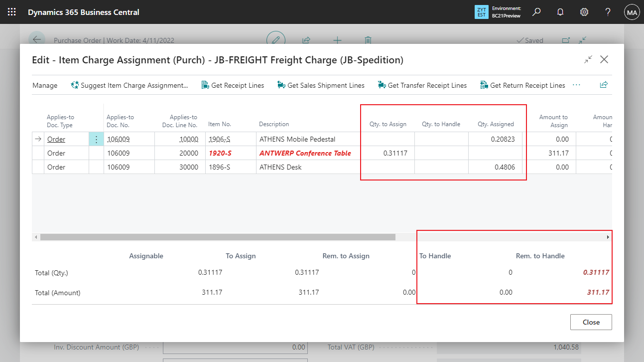
Task: Open the app launcher waffle menu
Action: [x=11, y=12]
